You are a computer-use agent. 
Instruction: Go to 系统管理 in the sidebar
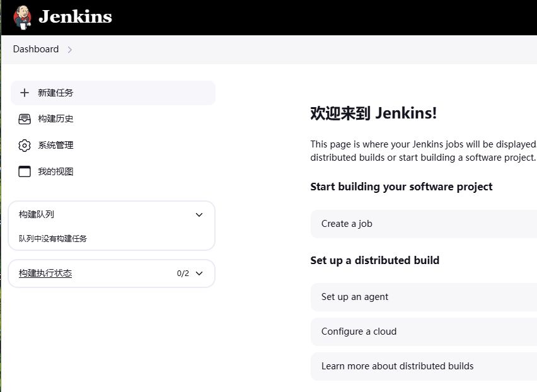pos(55,146)
